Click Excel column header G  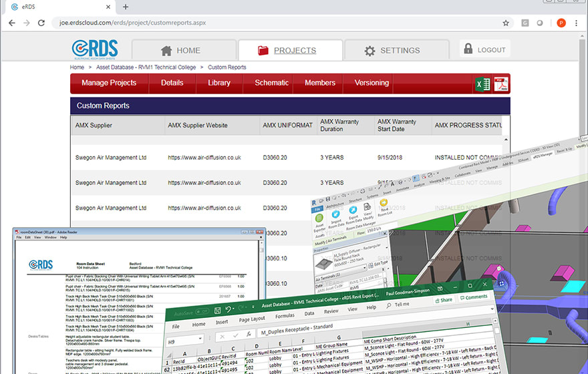coord(339,337)
